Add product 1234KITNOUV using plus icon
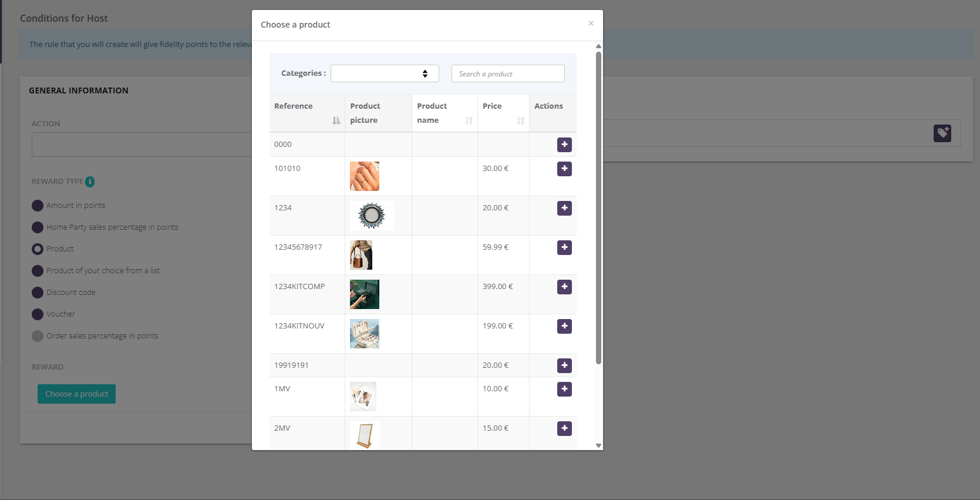Viewport: 980px width, 500px height. (x=564, y=326)
